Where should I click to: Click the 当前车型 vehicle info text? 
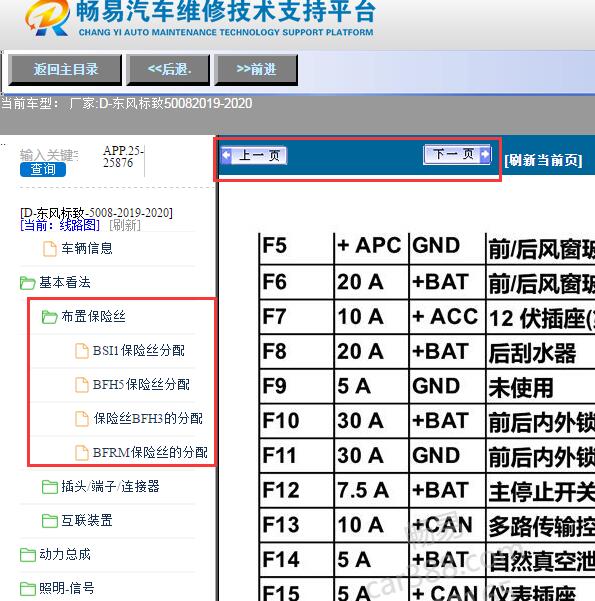coord(127,103)
